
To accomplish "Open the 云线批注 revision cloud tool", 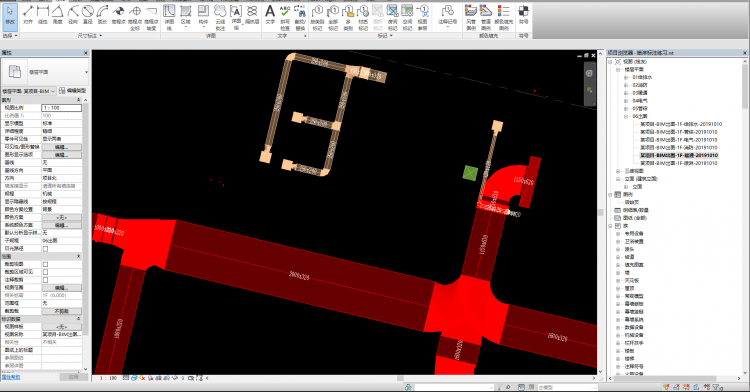I will 220,18.
